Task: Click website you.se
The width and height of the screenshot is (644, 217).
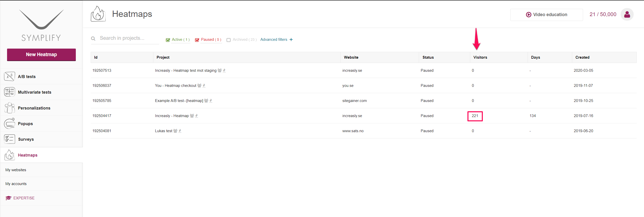Action: 348,86
